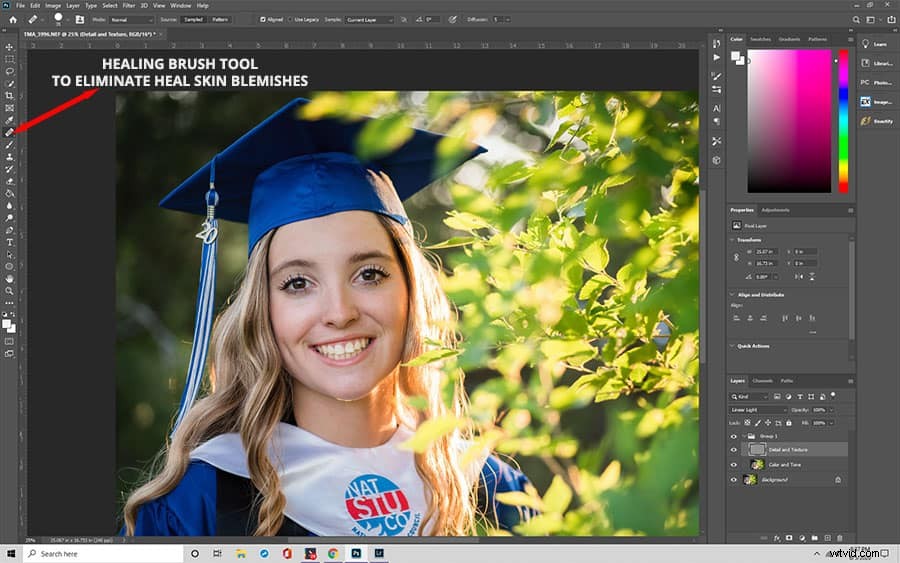Create new fill or adjustment layer
This screenshot has height=563, width=900.
pos(802,538)
